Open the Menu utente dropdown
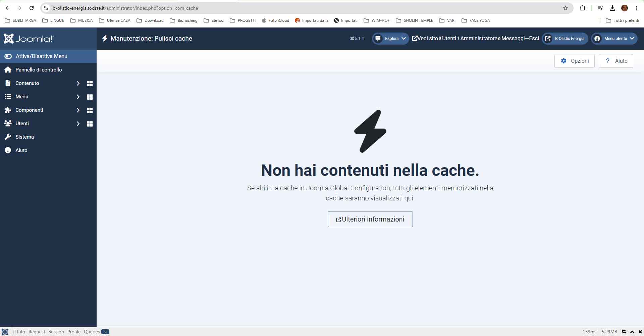 [x=614, y=39]
